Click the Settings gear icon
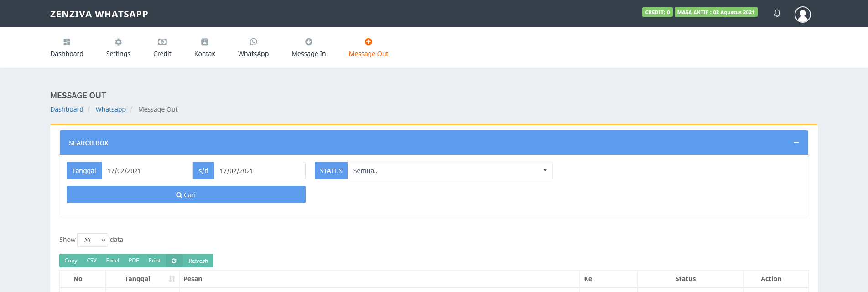 point(118,42)
